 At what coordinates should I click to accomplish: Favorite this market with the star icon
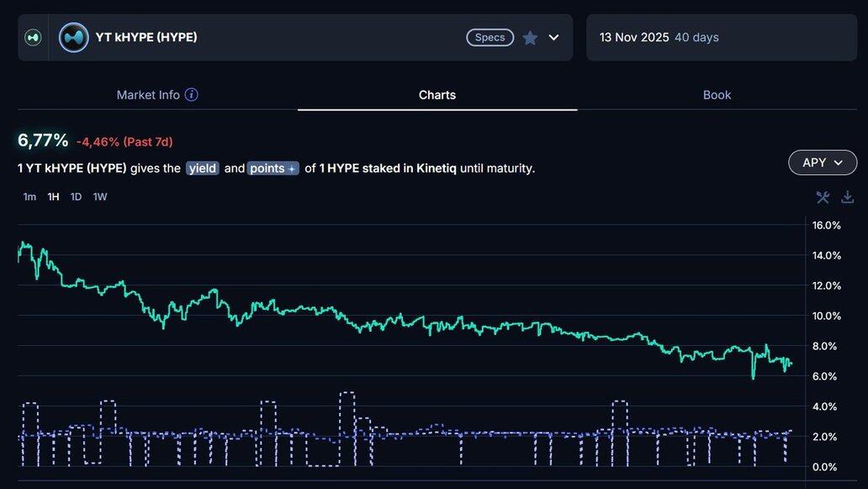530,38
